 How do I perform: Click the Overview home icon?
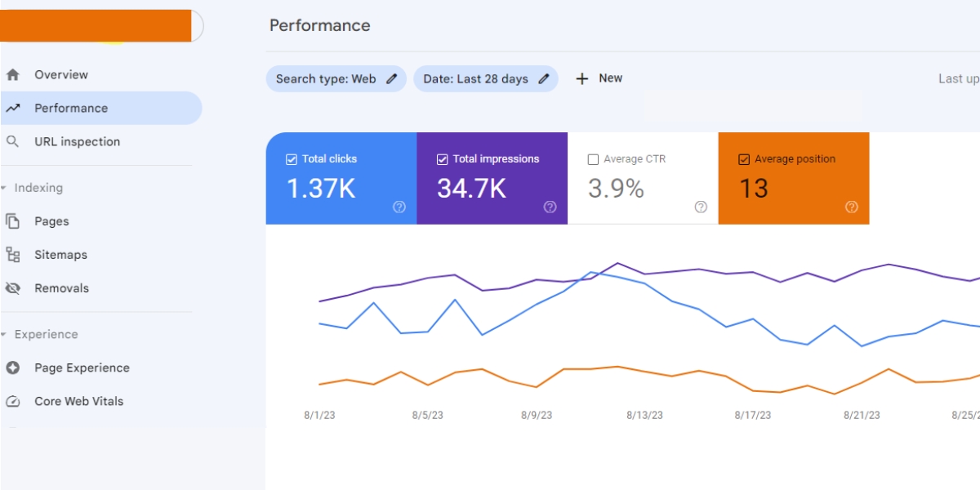12,75
